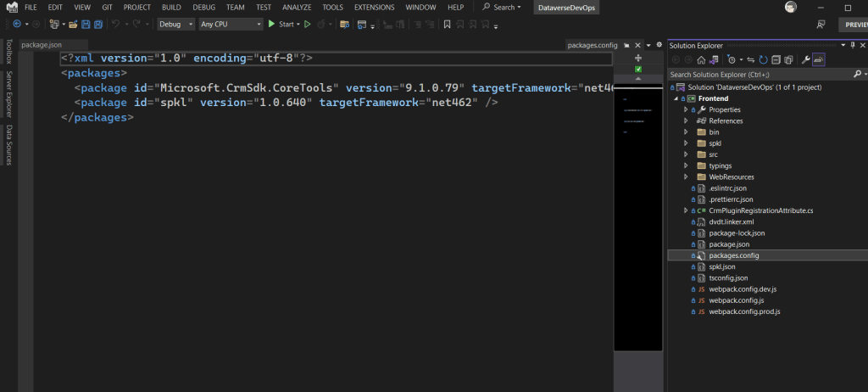Click the Home icon in Solution Explorer

point(701,60)
